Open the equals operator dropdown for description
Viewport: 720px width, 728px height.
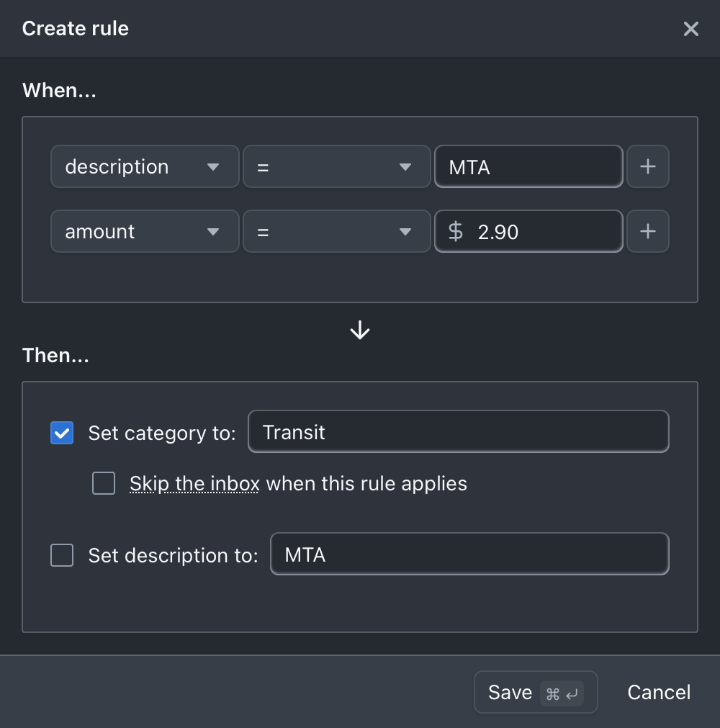(336, 166)
